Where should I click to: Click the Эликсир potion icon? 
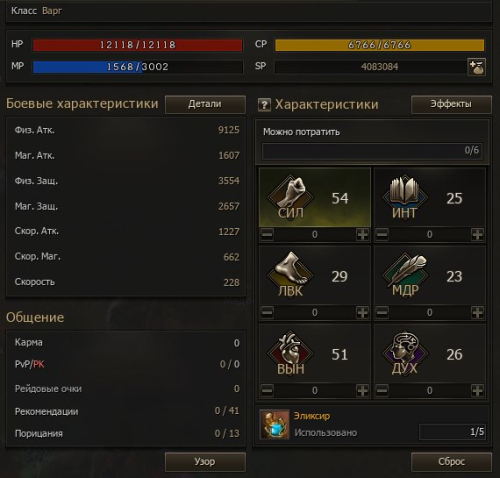point(274,424)
